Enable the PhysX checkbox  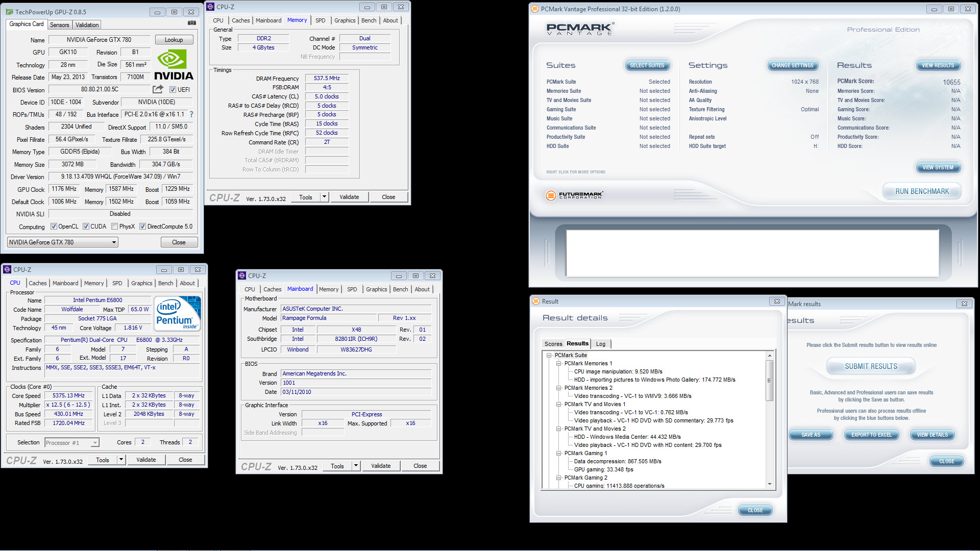(115, 227)
